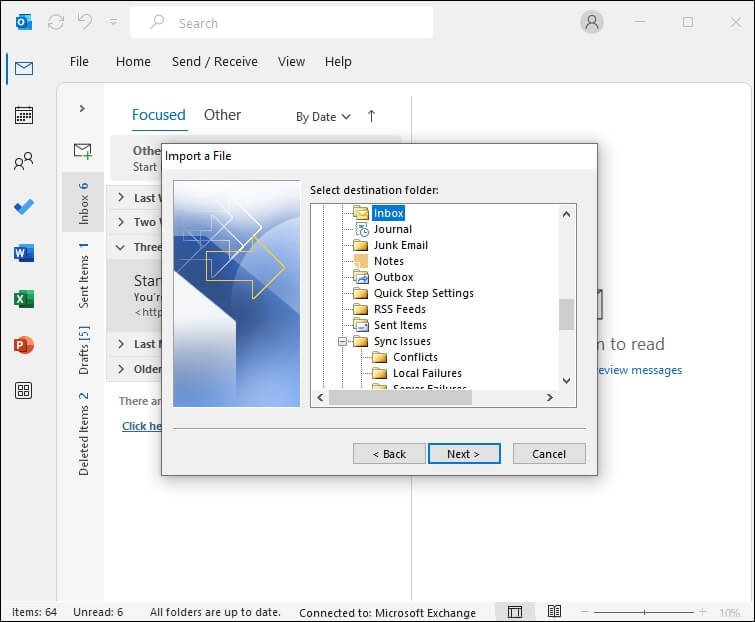Select the Junk Email folder
The image size is (755, 622).
click(x=401, y=245)
